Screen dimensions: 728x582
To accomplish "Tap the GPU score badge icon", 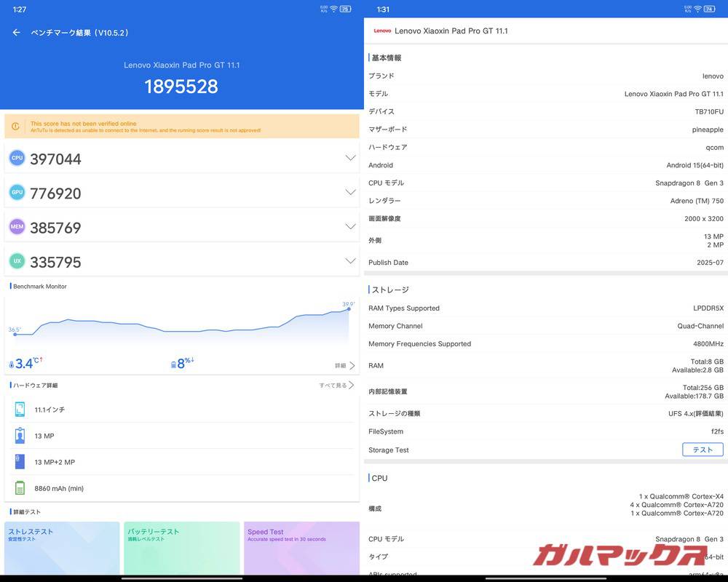I will (x=17, y=193).
